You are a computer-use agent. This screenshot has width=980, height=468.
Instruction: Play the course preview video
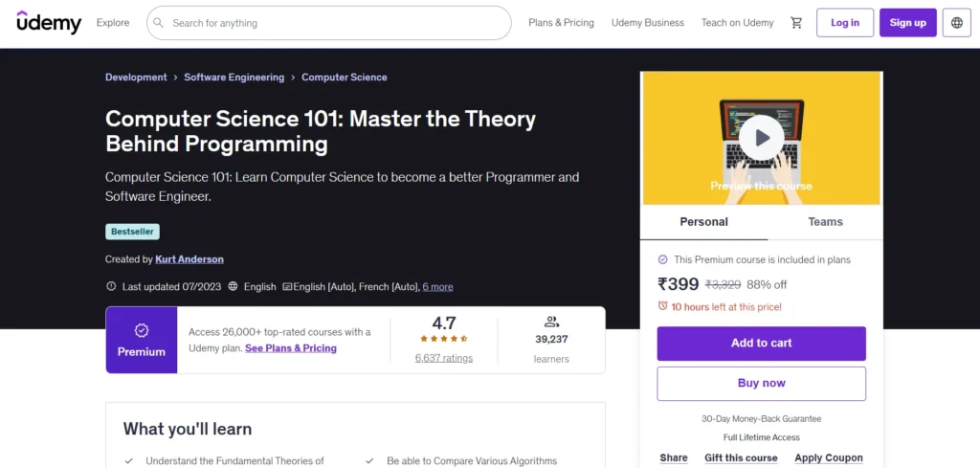point(762,139)
